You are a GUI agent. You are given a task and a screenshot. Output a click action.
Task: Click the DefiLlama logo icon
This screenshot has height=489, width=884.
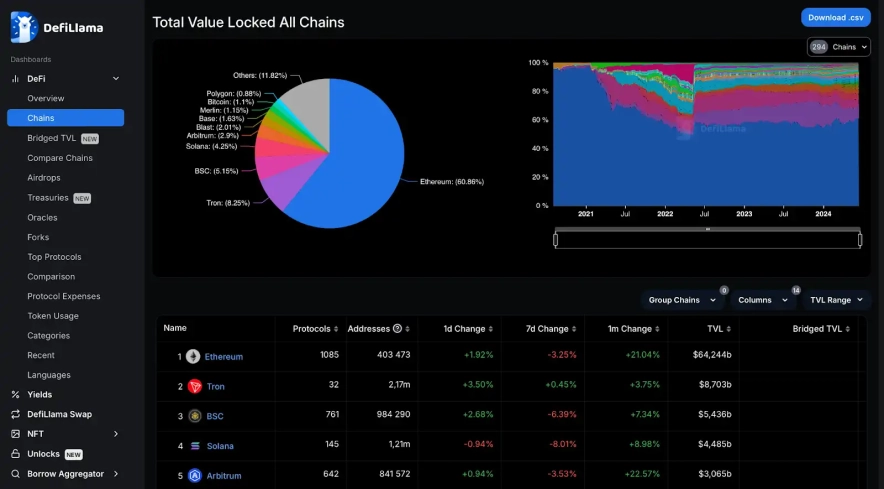point(24,27)
